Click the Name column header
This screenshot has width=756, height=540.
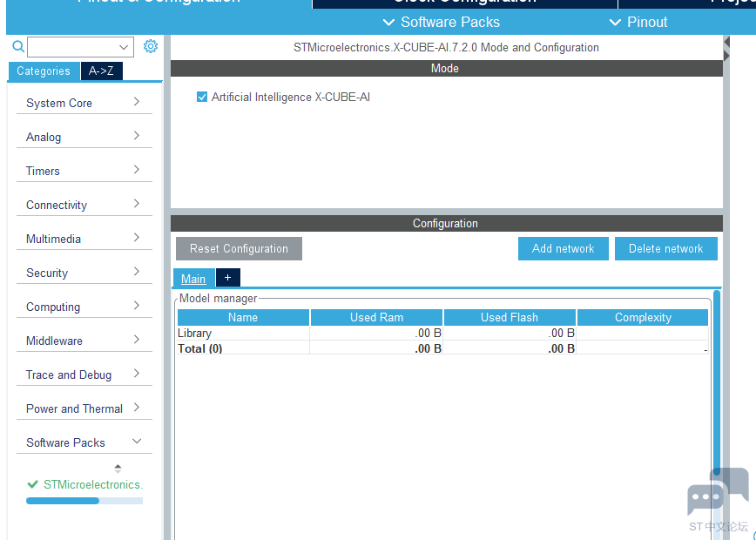pyautogui.click(x=243, y=317)
